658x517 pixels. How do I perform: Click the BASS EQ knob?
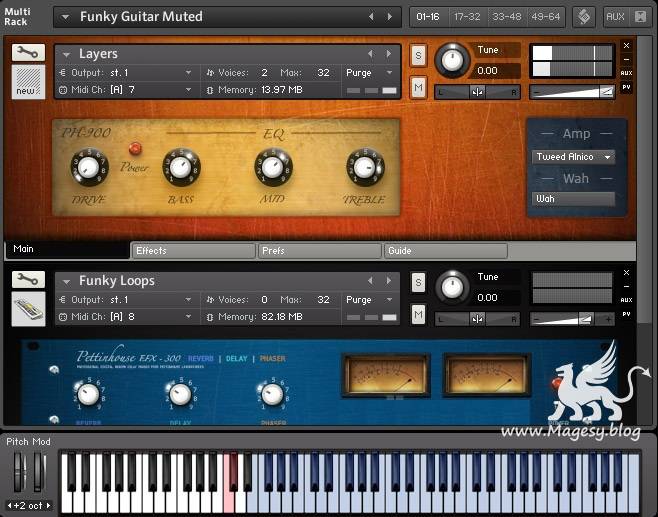click(x=181, y=167)
